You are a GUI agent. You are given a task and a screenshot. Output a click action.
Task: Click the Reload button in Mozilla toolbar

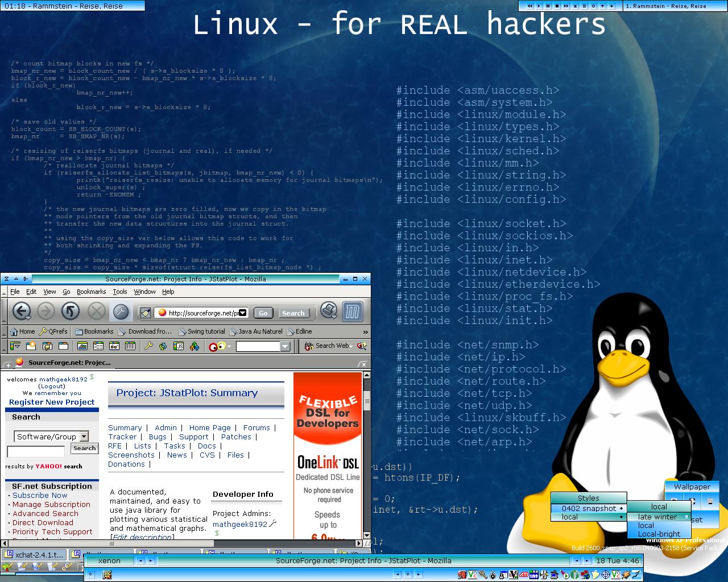[71, 311]
